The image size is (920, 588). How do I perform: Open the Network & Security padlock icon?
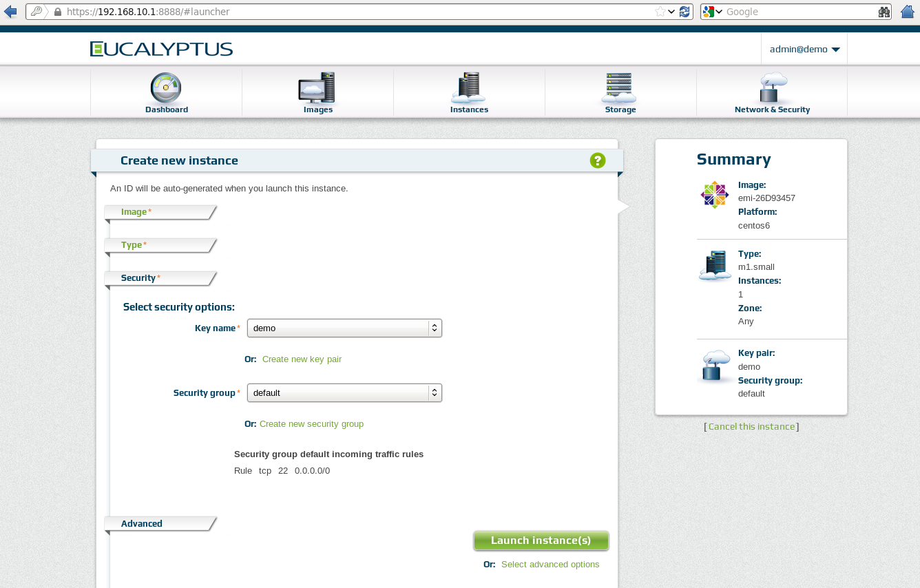click(x=772, y=88)
